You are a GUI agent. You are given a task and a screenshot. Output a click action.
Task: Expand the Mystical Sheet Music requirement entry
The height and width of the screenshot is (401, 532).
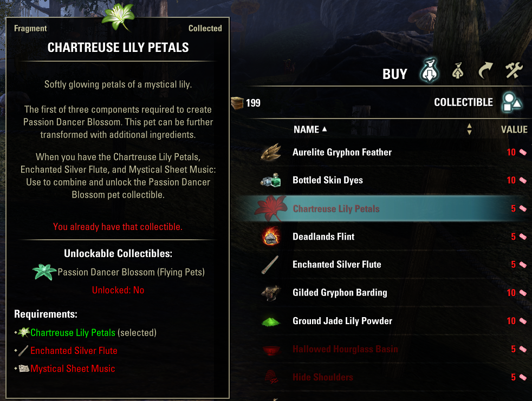[x=73, y=369]
